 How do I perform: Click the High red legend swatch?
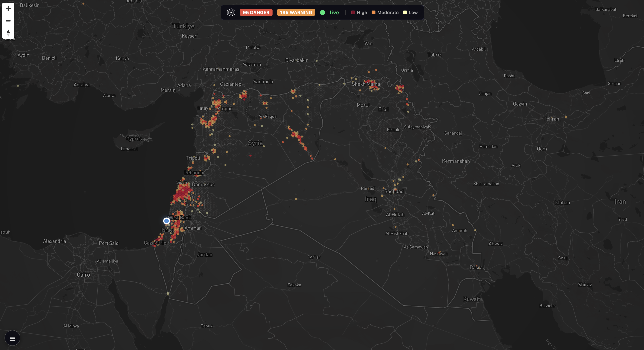353,12
